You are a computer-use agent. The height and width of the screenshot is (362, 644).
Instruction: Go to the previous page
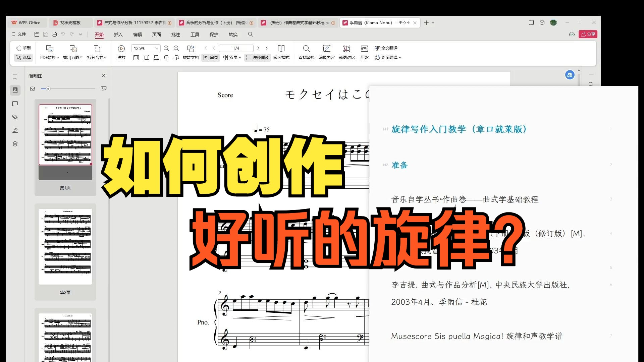click(x=214, y=48)
